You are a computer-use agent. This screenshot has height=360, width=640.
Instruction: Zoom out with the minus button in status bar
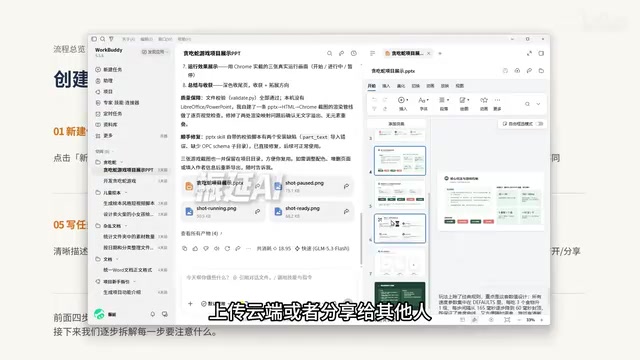coord(519,320)
